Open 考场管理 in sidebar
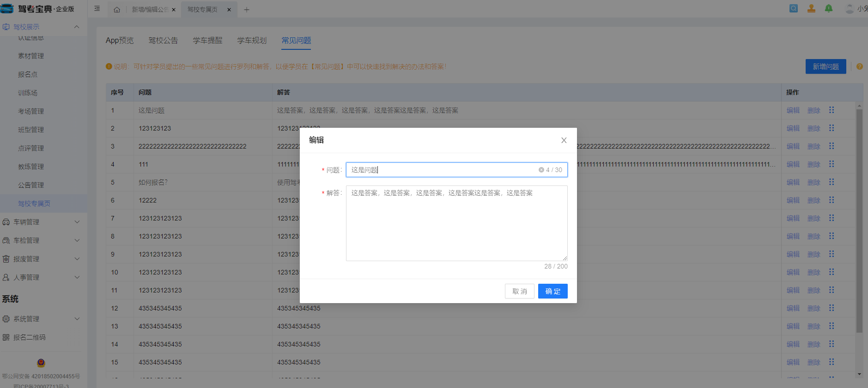 coord(31,111)
